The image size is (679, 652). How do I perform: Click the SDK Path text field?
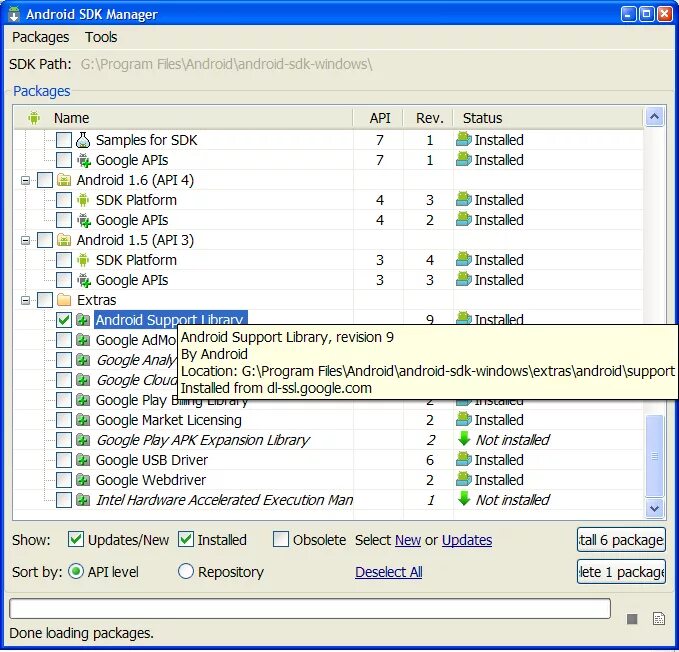(226, 64)
